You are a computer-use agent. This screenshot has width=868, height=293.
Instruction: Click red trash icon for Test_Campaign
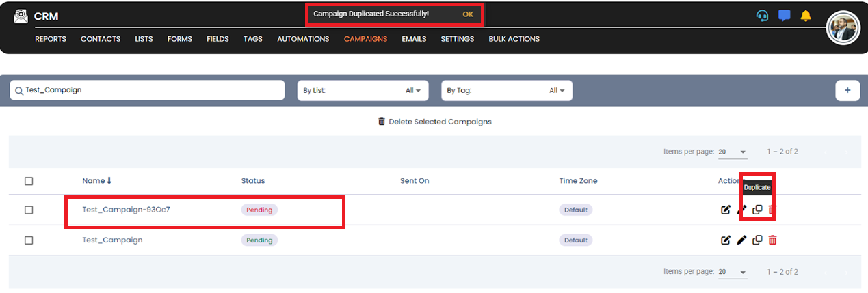coord(773,240)
